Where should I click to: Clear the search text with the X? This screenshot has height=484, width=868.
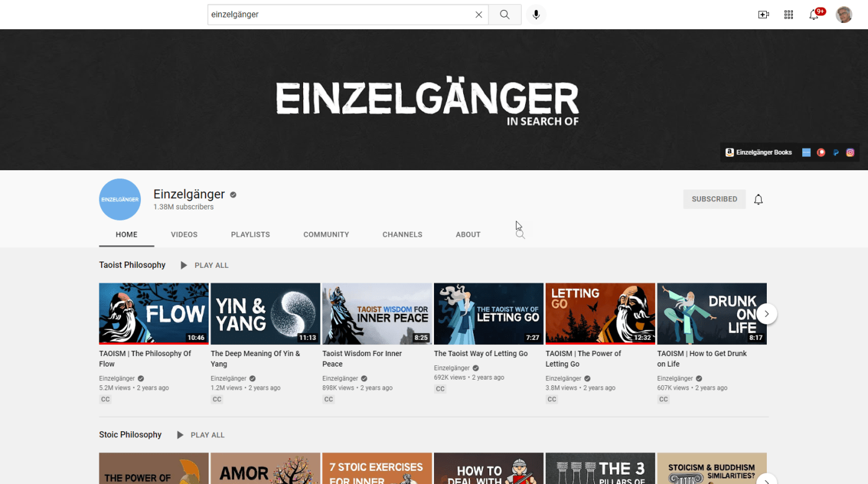click(x=479, y=15)
